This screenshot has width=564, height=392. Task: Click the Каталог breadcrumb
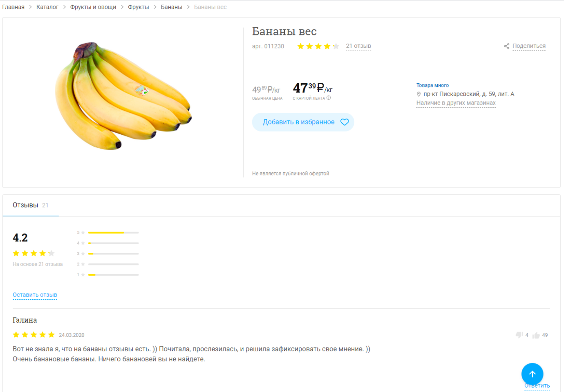tap(47, 7)
